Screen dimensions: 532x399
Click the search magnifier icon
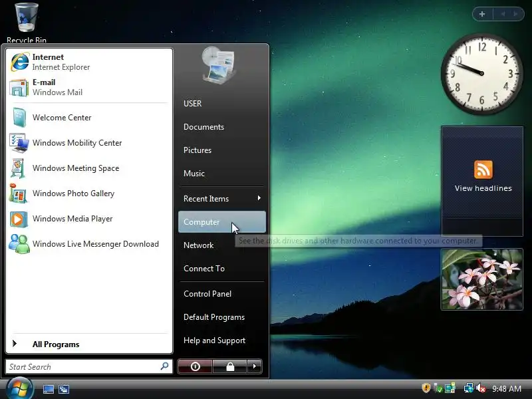(164, 366)
